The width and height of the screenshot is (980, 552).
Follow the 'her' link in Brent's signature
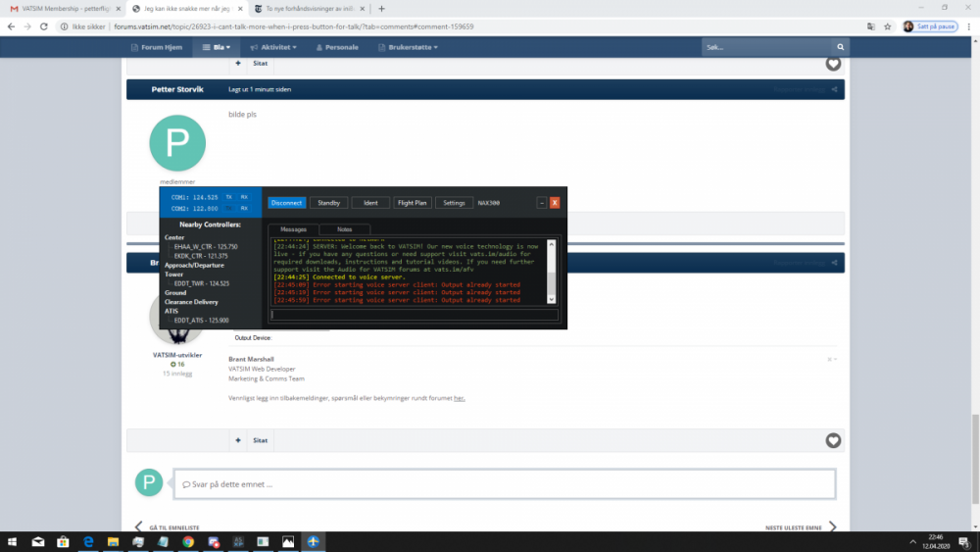[459, 398]
